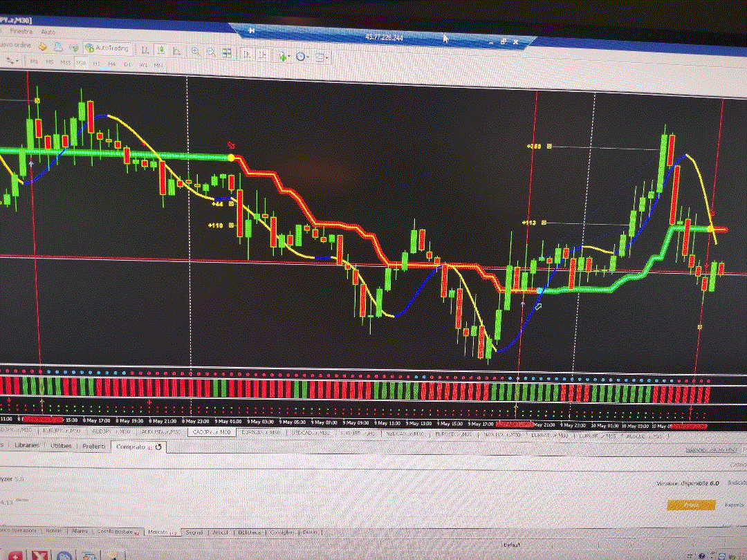Tile windows with the grid icon
Screen dimensions: 747x560
[226, 52]
